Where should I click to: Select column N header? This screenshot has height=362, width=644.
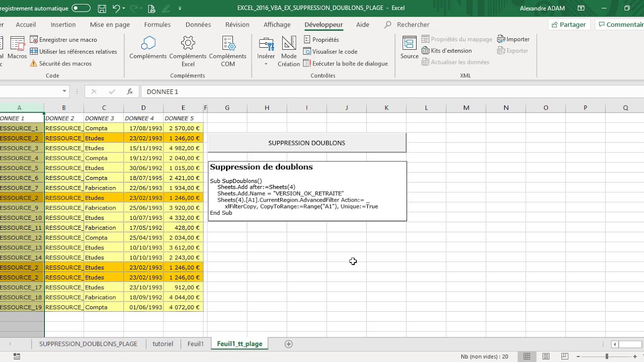tap(506, 108)
